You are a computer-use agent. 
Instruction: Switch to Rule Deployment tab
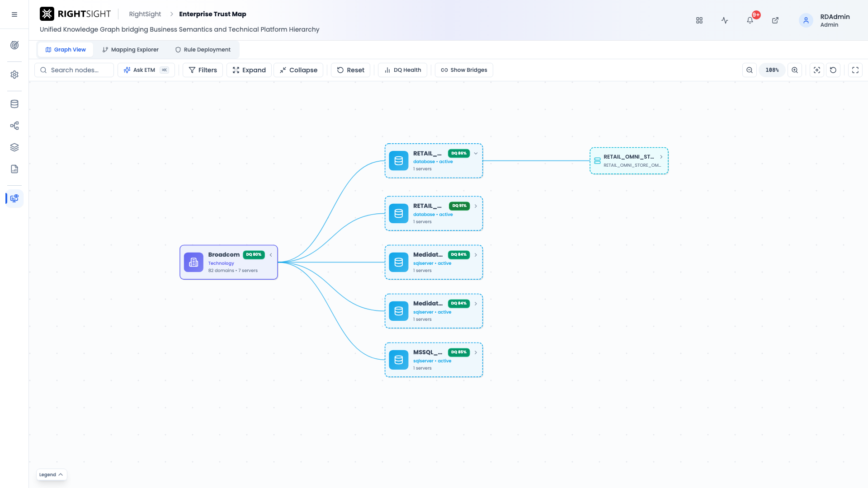[x=203, y=50]
